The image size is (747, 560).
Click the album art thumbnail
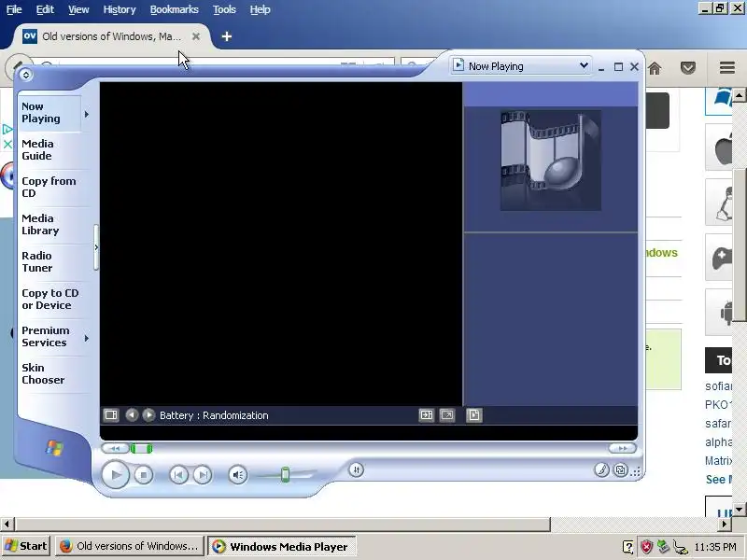[x=551, y=161]
